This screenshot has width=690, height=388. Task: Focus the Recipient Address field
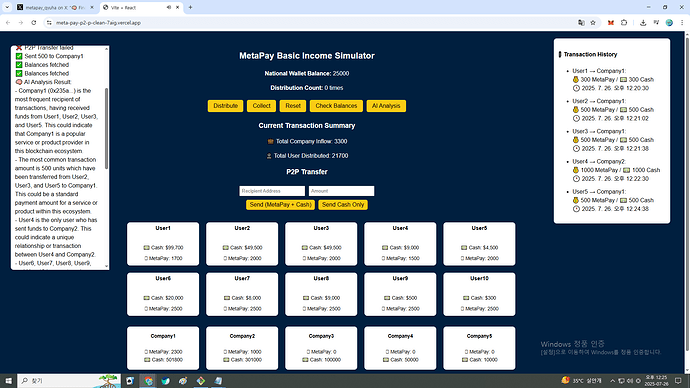pyautogui.click(x=272, y=191)
